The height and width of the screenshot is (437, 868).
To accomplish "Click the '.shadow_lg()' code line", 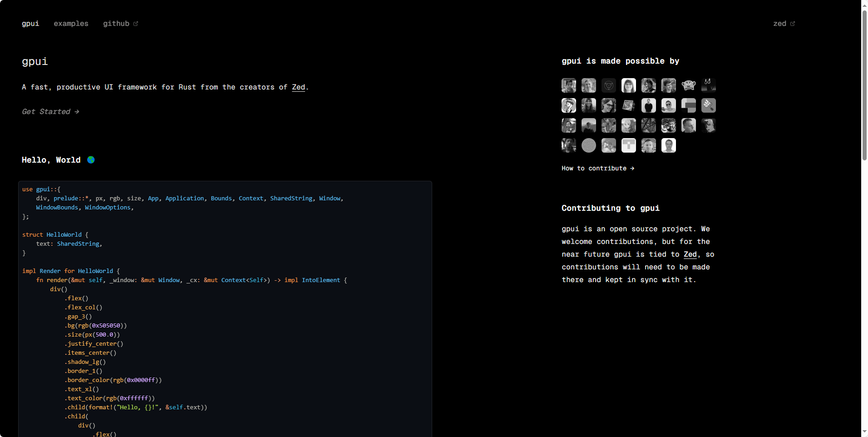I will 85,362.
